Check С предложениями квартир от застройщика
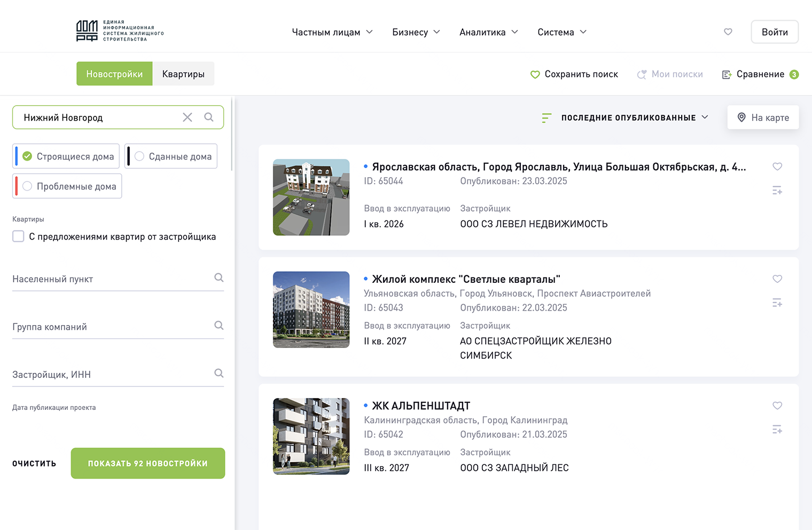 tap(19, 236)
